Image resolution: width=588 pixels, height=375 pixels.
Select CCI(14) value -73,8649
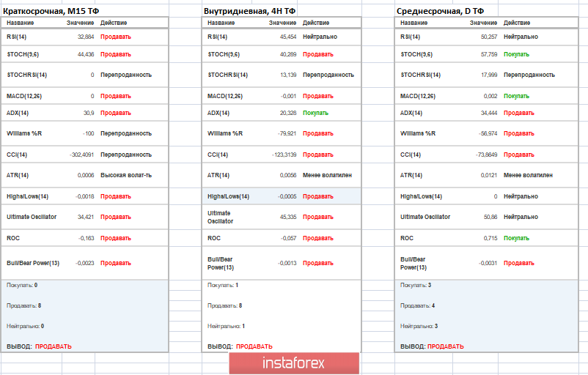pyautogui.click(x=487, y=155)
